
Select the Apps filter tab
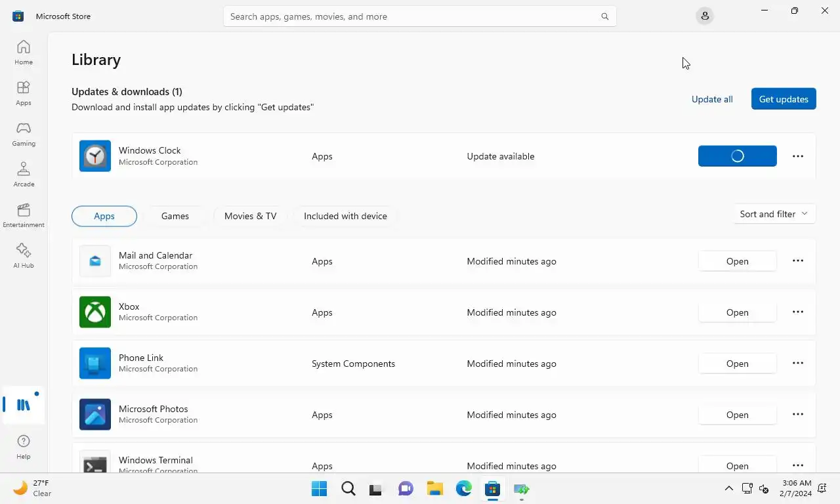[x=104, y=216]
